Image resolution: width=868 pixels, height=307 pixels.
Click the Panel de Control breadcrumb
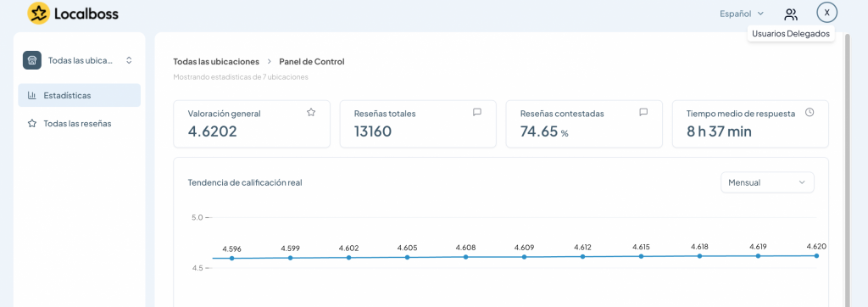[312, 62]
